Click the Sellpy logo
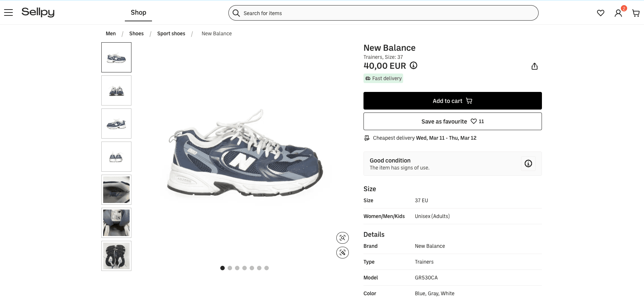Image resolution: width=644 pixels, height=300 pixels. (38, 12)
